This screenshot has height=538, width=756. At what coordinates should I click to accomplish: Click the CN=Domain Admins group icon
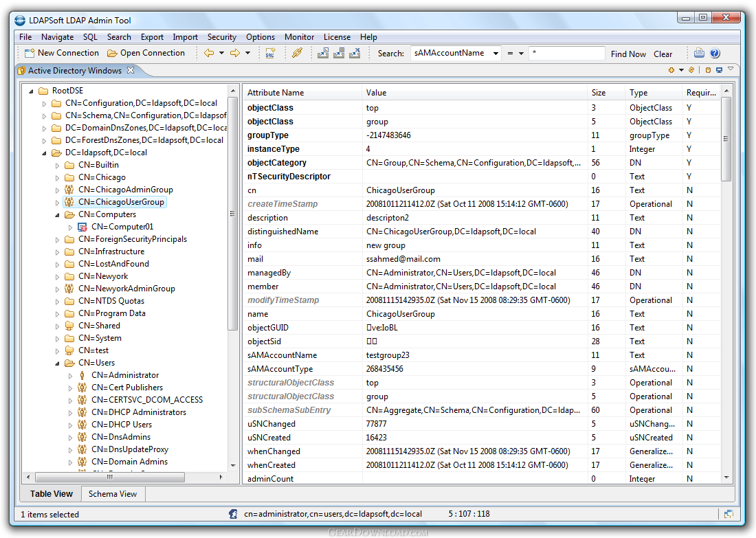tap(82, 462)
